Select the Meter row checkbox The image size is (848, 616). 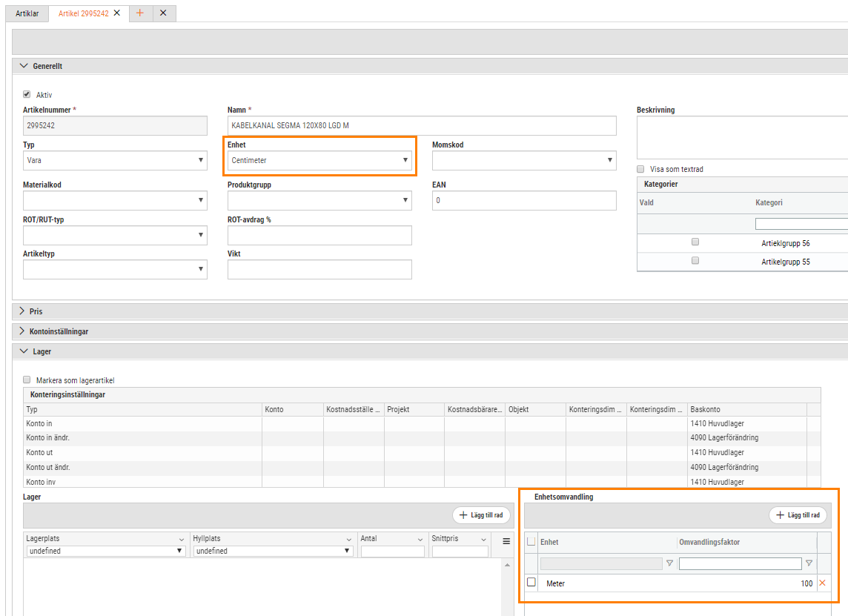(x=531, y=583)
